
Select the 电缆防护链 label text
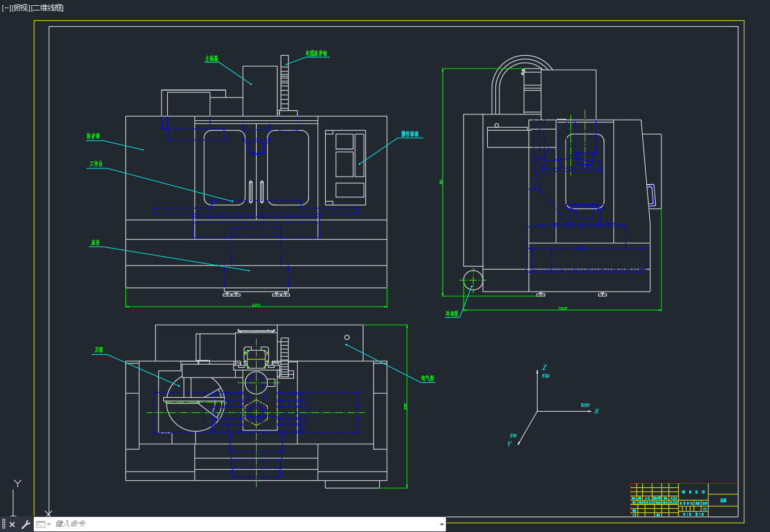(x=316, y=53)
